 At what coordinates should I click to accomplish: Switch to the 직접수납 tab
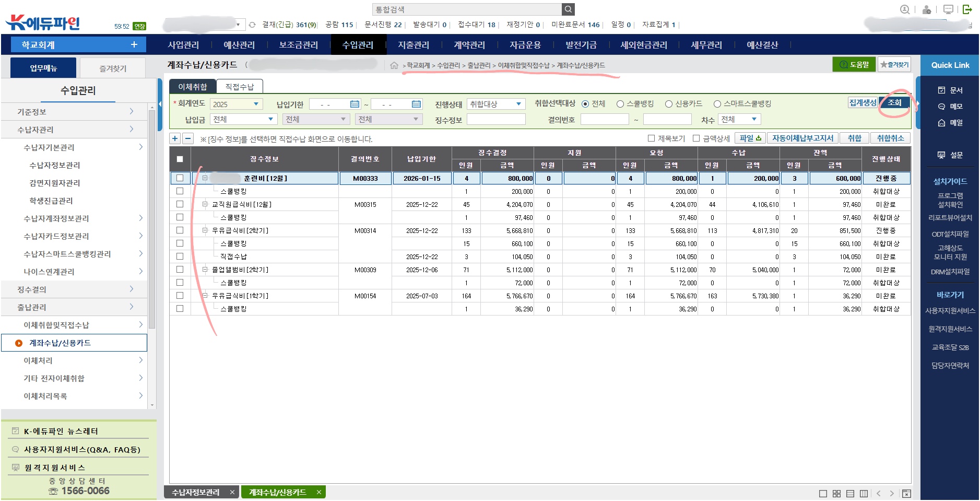239,87
